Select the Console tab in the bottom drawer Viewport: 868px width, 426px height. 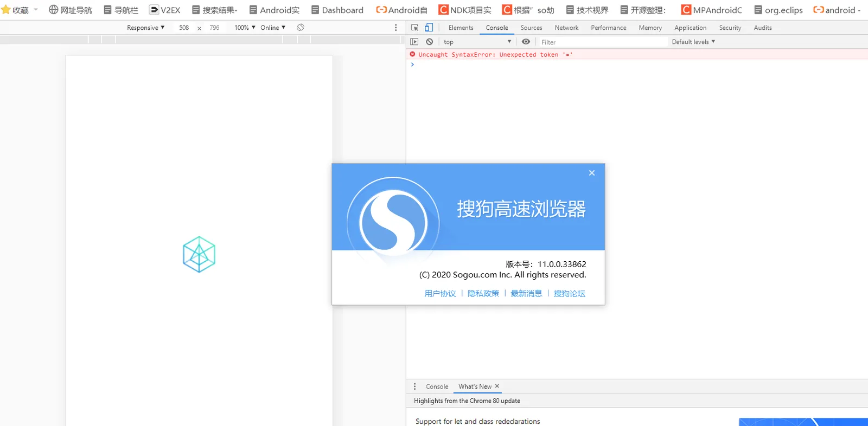click(x=437, y=386)
